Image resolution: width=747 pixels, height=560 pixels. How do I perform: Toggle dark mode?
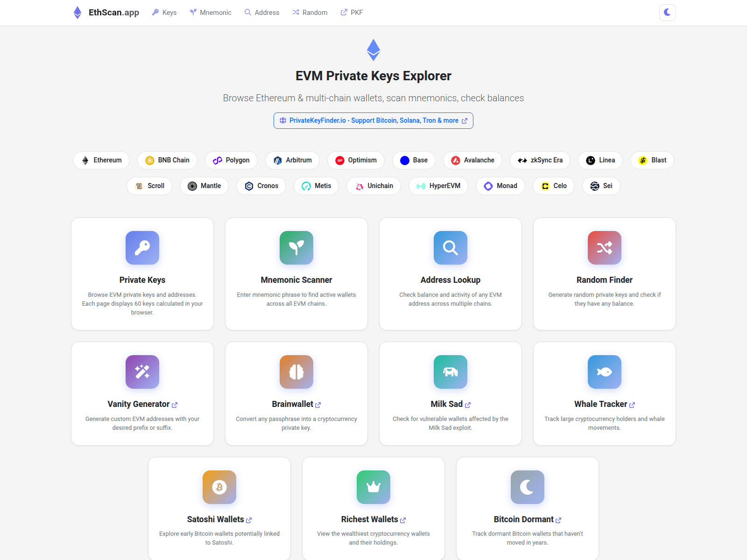pyautogui.click(x=667, y=13)
